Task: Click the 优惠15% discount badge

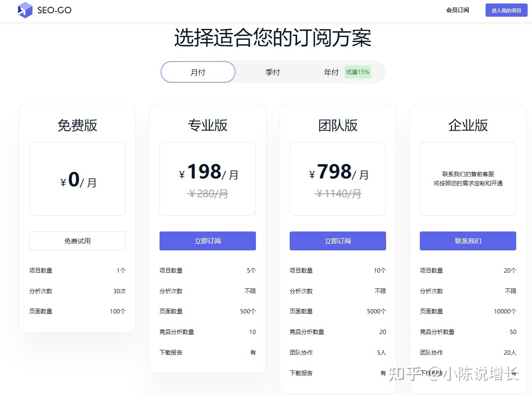Action: point(358,72)
